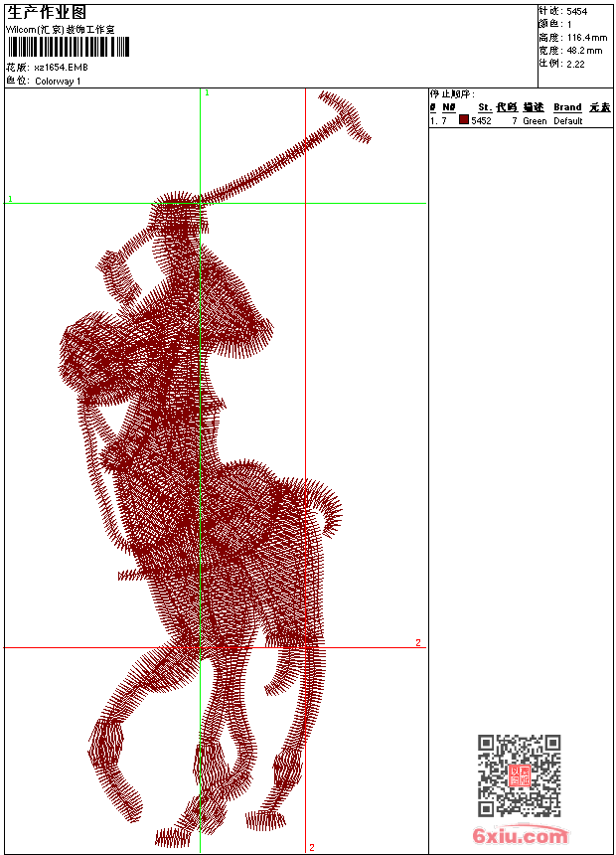
Task: Click the dark red thread color swatch
Action: 464,120
